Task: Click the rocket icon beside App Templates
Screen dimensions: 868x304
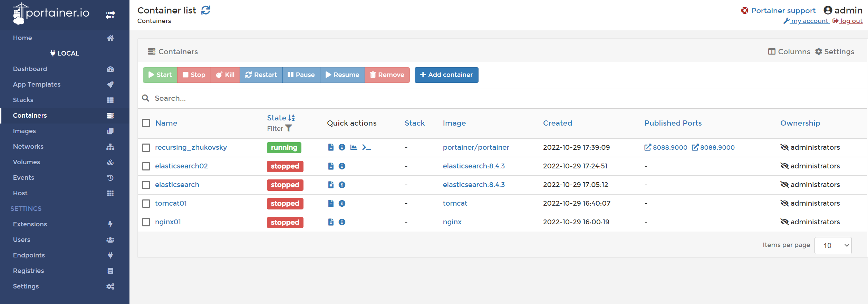Action: 110,85
